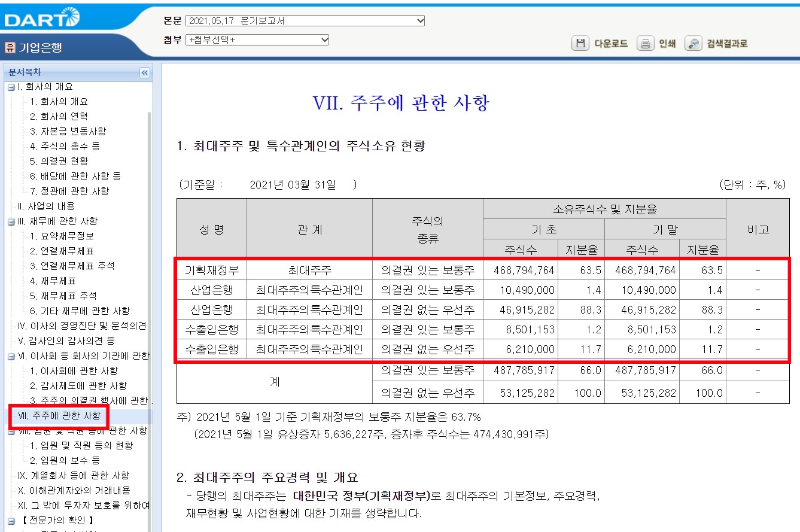Viewport: 800px width, 532px height.
Task: Click the search results magnifier icon
Action: (x=693, y=44)
